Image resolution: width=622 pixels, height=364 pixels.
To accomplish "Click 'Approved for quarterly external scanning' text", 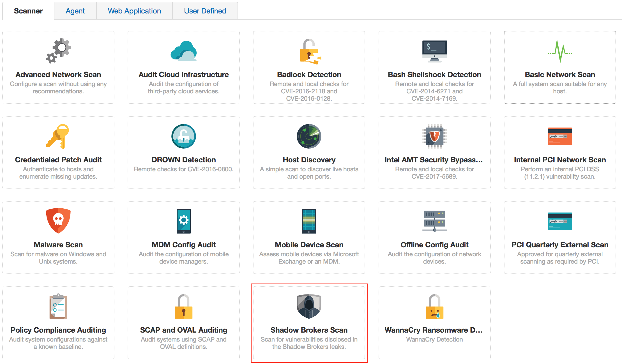I will (x=560, y=258).
